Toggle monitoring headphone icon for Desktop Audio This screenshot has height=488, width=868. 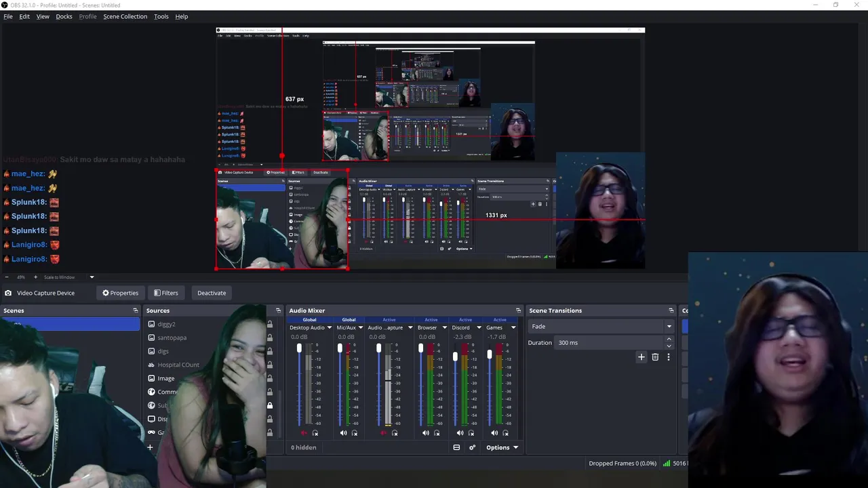(315, 433)
